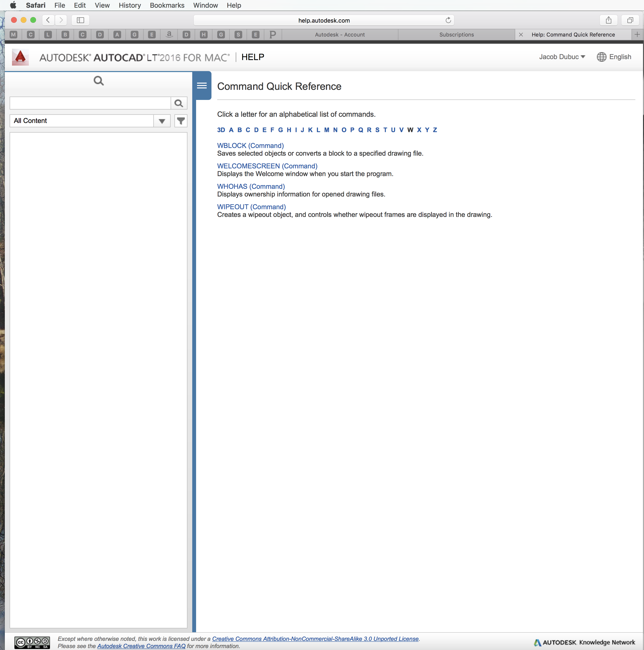Open the History menu in menu bar

coord(130,5)
